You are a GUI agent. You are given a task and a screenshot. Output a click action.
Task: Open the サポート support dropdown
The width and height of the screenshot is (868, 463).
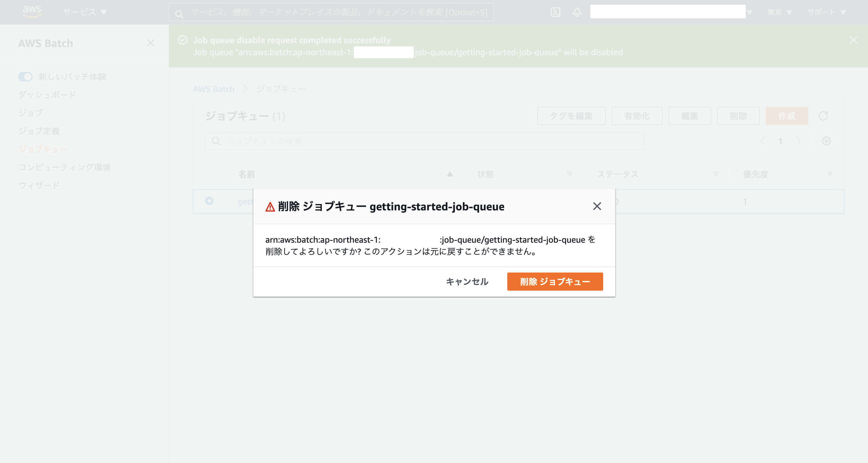click(827, 12)
